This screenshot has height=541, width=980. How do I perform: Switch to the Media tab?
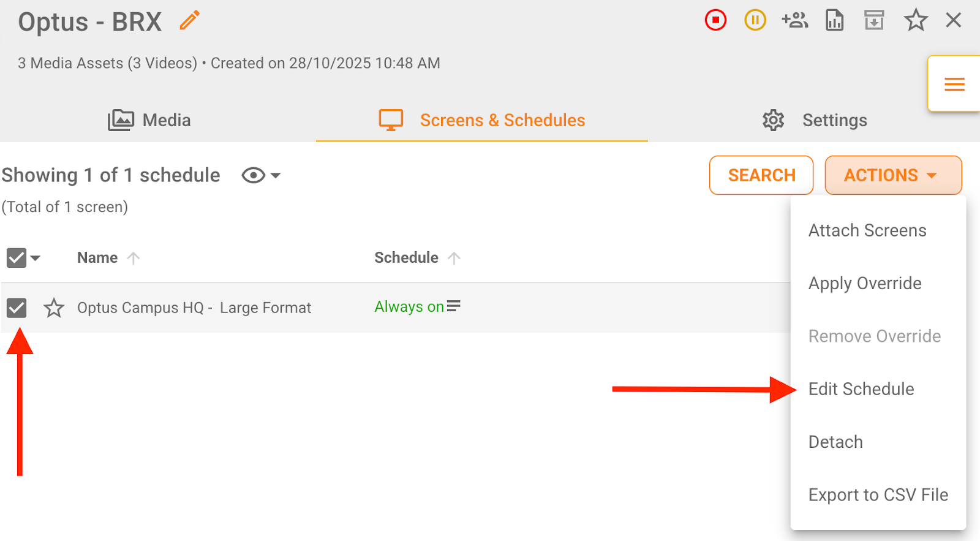(x=149, y=120)
